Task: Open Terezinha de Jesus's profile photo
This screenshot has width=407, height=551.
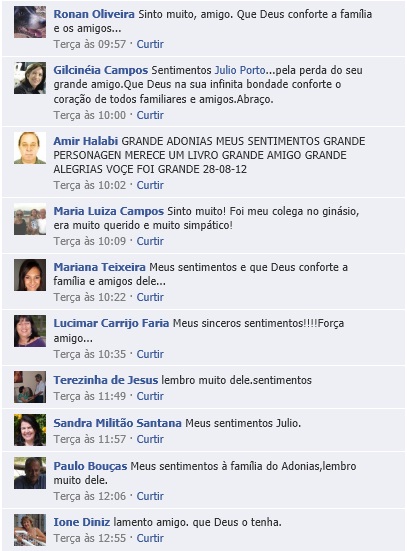Action: coord(30,387)
